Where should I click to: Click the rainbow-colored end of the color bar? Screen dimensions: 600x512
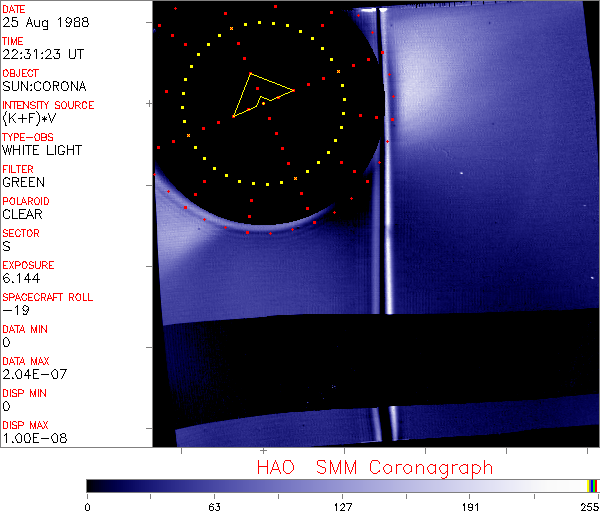click(x=592, y=485)
